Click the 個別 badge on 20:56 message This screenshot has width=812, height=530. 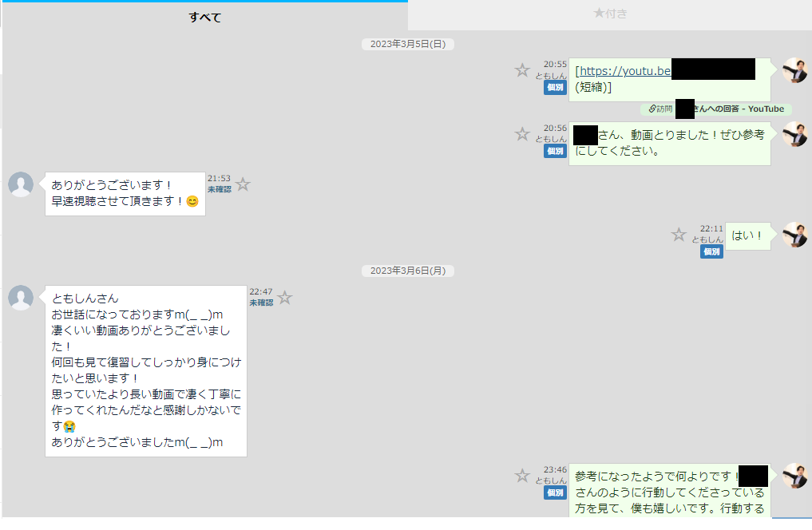point(555,151)
